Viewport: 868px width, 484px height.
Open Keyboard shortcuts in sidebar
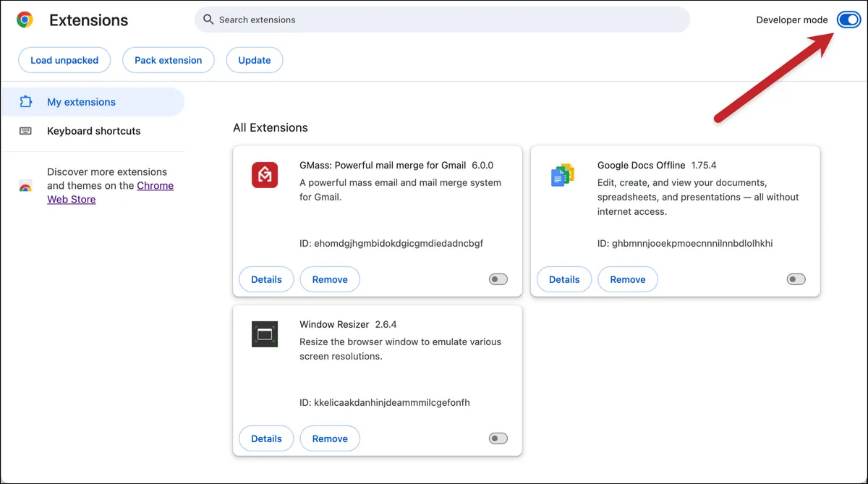(x=93, y=131)
